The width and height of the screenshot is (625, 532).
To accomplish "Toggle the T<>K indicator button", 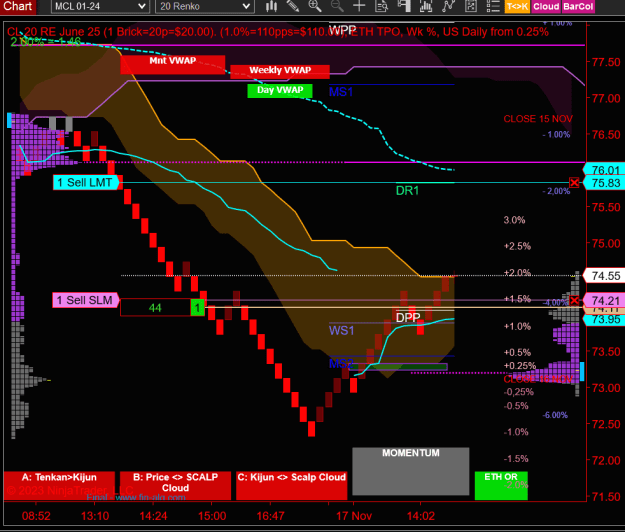I will (x=517, y=6).
